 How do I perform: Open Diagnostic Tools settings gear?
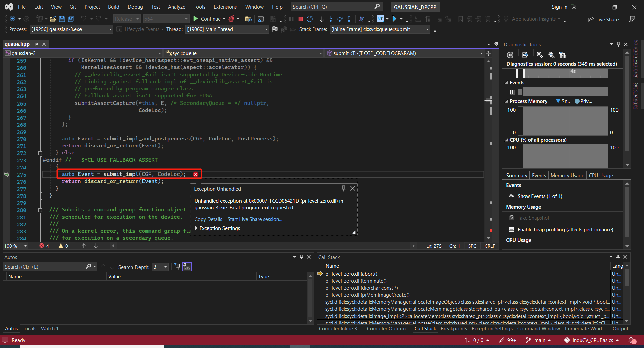[x=510, y=55]
